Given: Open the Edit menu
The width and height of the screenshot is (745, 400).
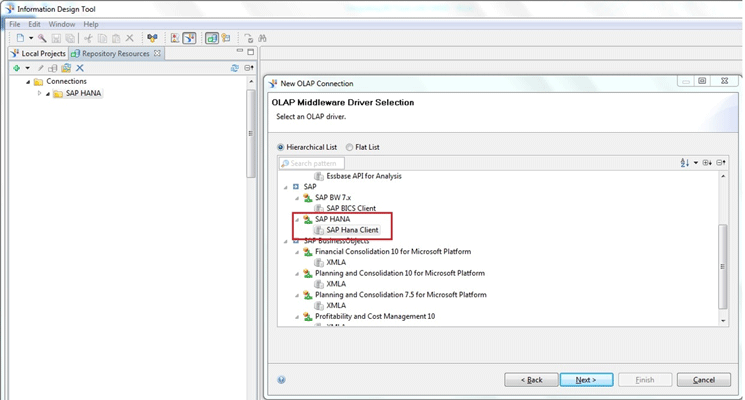Looking at the screenshot, I should [x=34, y=24].
